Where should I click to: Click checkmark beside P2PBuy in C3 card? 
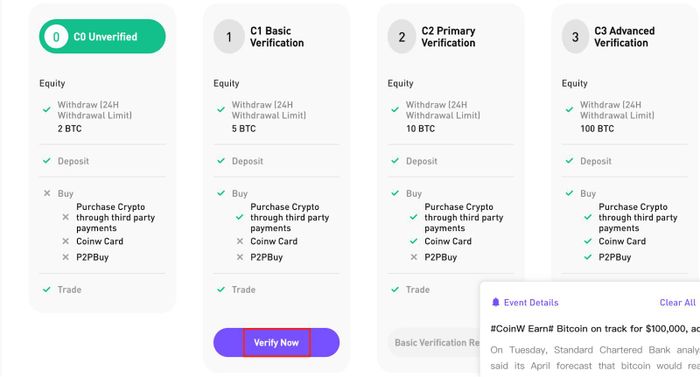pos(588,257)
